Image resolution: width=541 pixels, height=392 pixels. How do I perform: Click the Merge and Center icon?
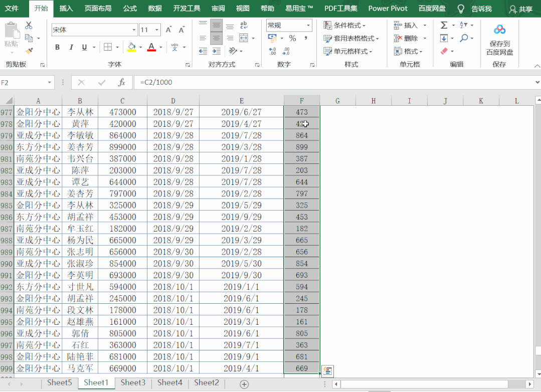point(244,38)
